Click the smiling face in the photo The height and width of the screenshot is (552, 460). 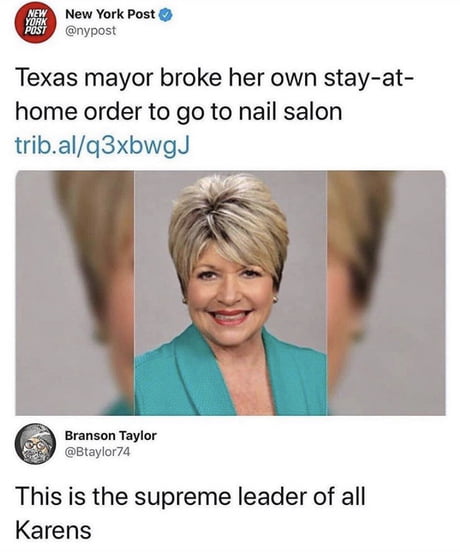pyautogui.click(x=231, y=292)
